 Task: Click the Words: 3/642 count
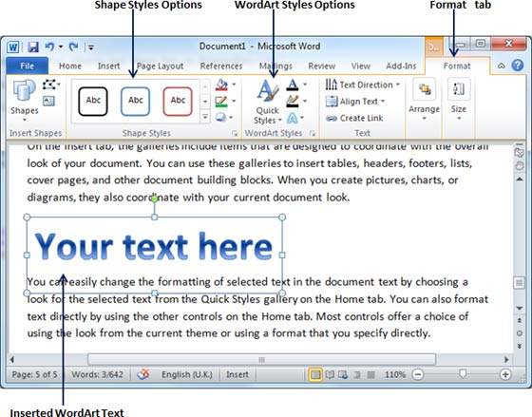97,374
